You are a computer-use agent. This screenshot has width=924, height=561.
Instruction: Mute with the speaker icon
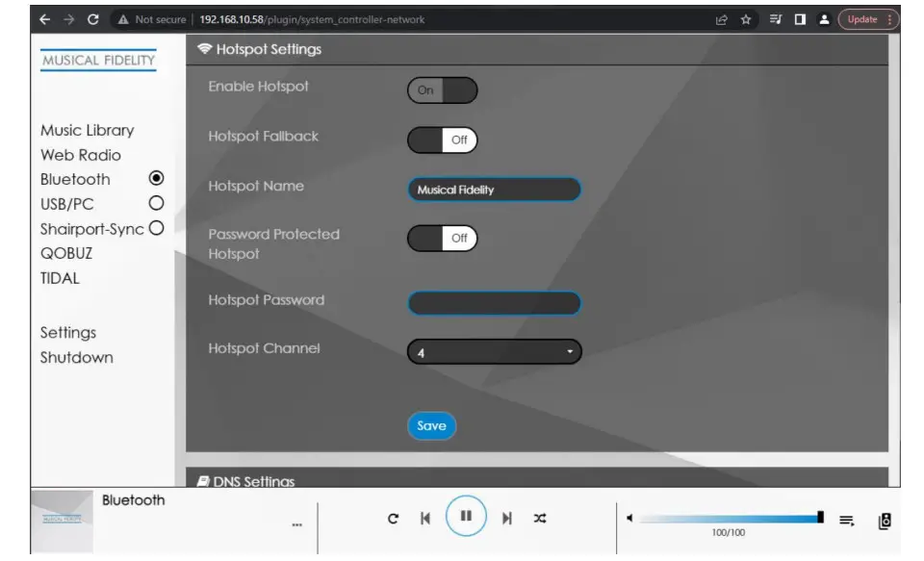[x=629, y=518]
